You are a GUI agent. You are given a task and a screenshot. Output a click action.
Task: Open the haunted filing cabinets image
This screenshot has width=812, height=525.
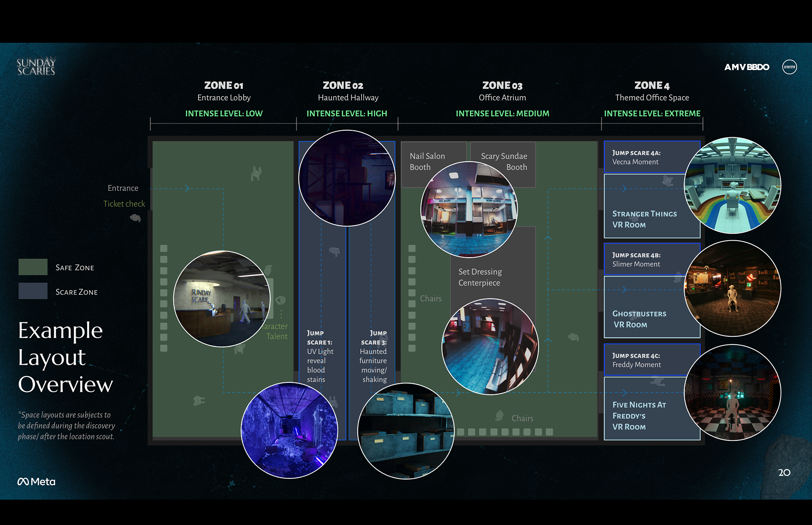click(x=406, y=431)
